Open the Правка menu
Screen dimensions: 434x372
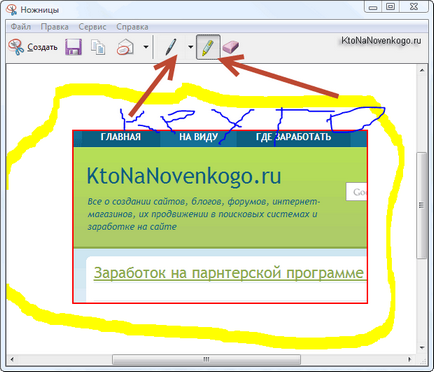click(55, 27)
